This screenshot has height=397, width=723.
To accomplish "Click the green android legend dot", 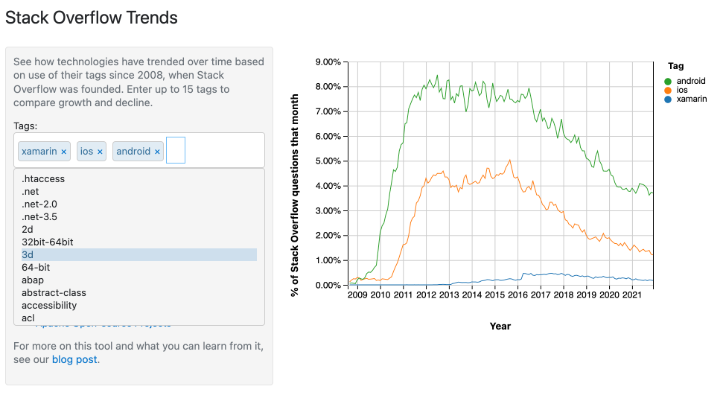I will click(668, 82).
